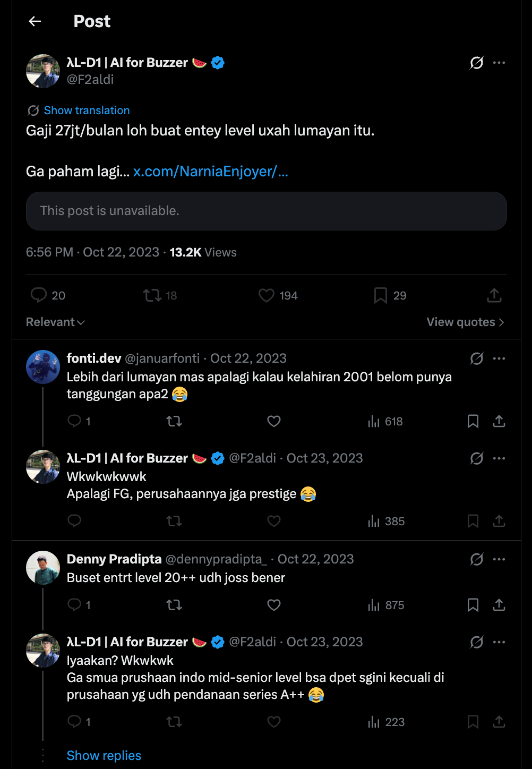
Task: Reply to main post with 20 comments
Action: (x=48, y=295)
